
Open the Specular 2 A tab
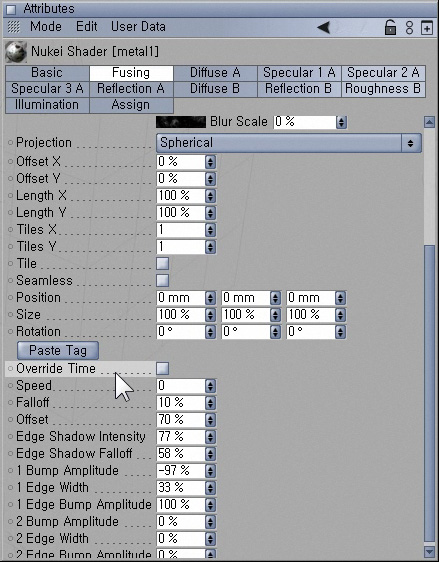click(x=383, y=73)
